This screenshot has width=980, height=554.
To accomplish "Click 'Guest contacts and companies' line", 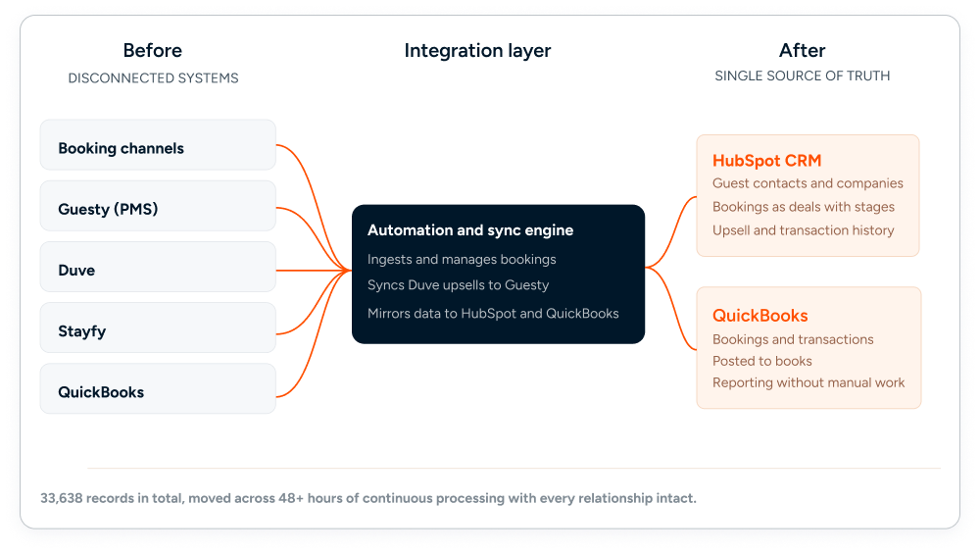I will 808,183.
